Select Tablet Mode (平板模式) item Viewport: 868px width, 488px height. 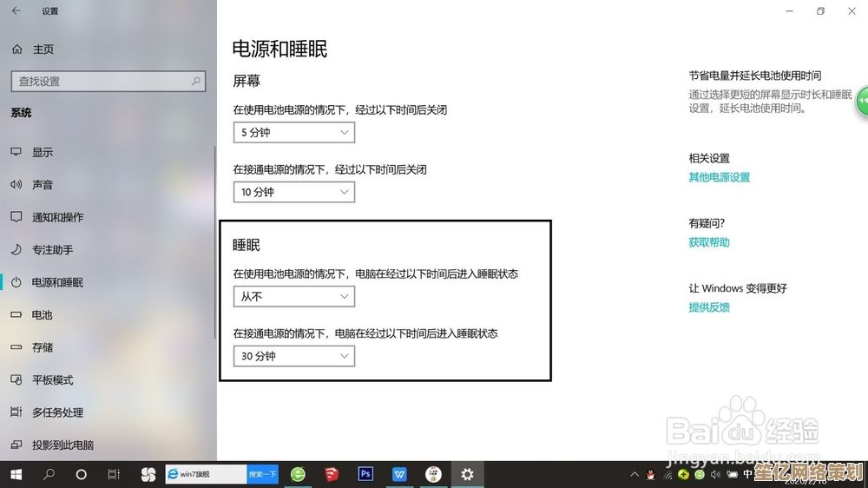pyautogui.click(x=52, y=380)
